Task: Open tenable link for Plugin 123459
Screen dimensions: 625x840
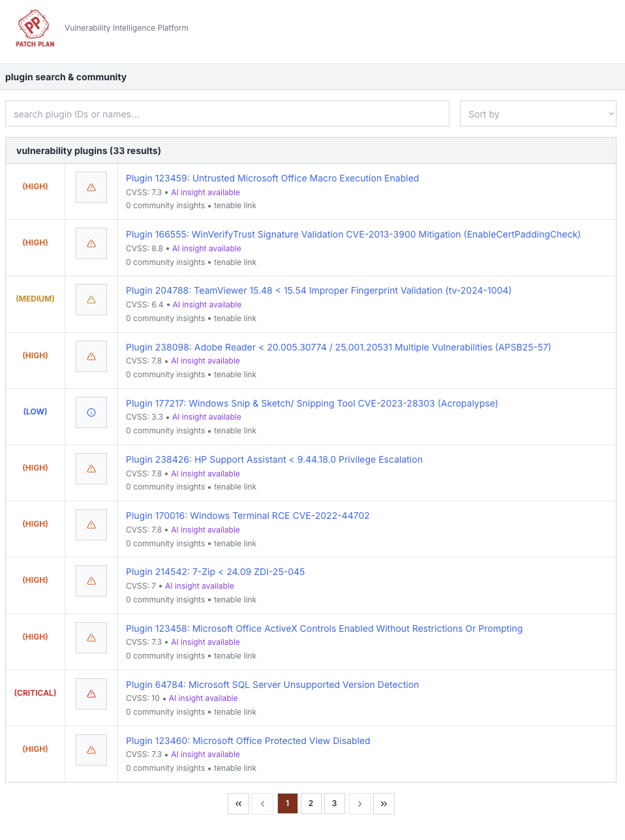Action: click(x=235, y=206)
